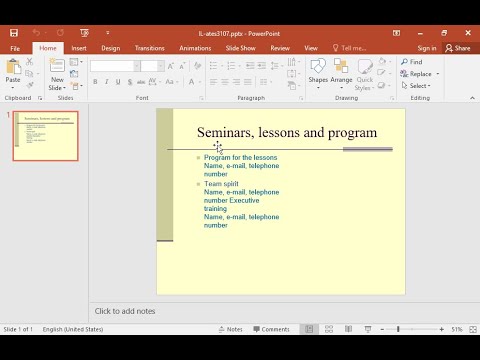Screen dimensions: 480x360
Task: Toggle Justify alignment
Action: [248, 82]
